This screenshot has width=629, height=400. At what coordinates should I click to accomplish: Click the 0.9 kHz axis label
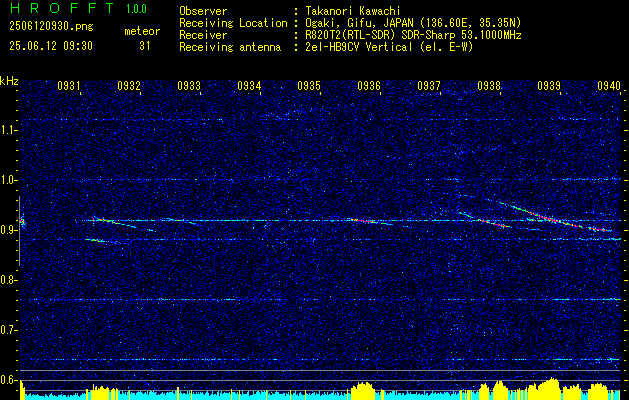point(8,230)
